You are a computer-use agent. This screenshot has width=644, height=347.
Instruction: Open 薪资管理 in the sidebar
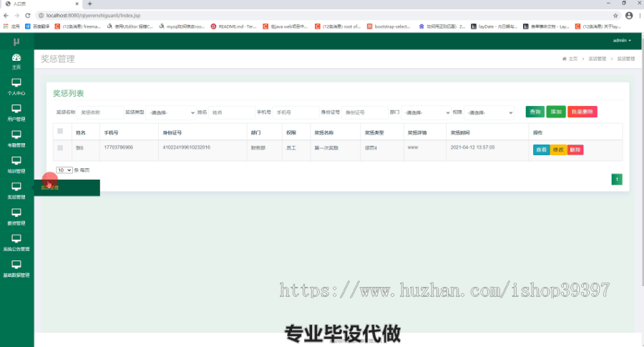coord(16,218)
